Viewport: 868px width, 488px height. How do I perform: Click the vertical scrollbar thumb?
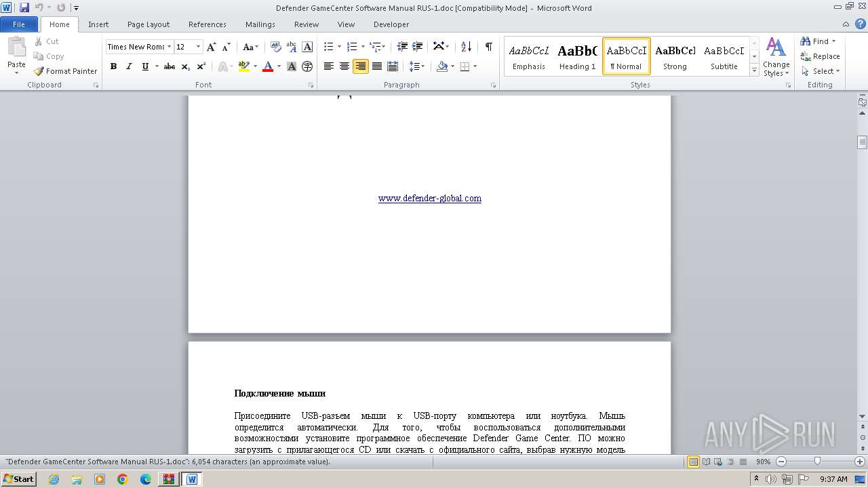[862, 142]
